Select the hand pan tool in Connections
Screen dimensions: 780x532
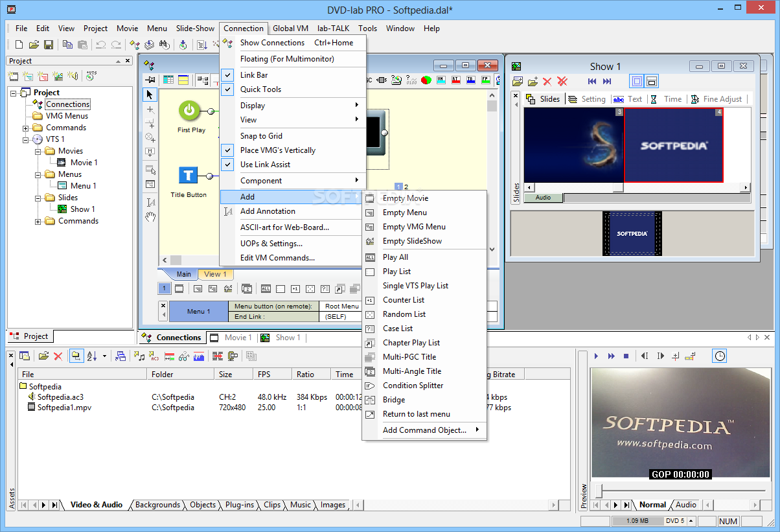pyautogui.click(x=150, y=216)
